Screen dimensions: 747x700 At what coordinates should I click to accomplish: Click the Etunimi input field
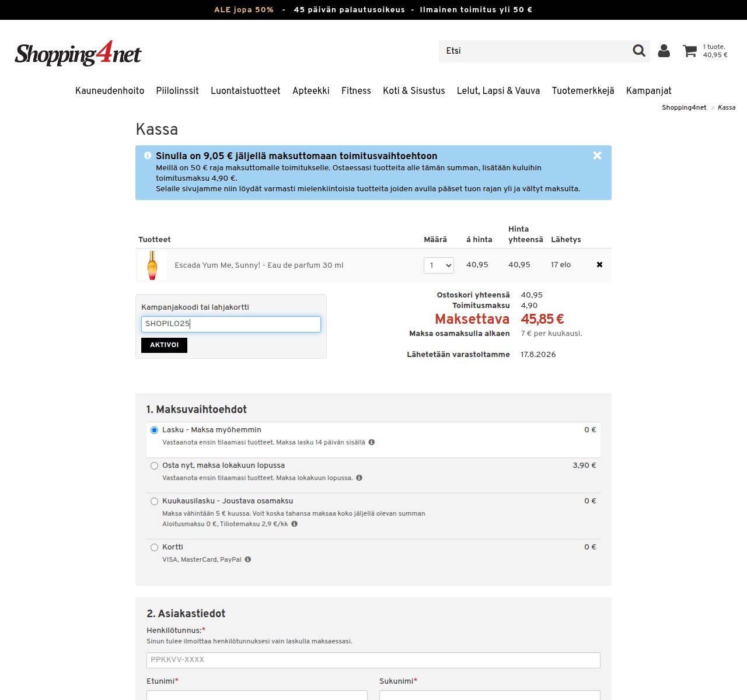pos(257,695)
